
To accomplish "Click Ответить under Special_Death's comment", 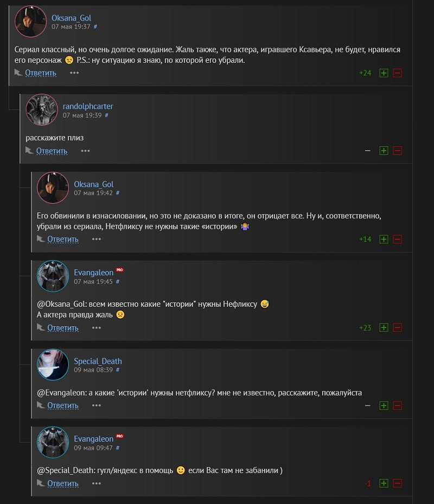I will (x=63, y=405).
